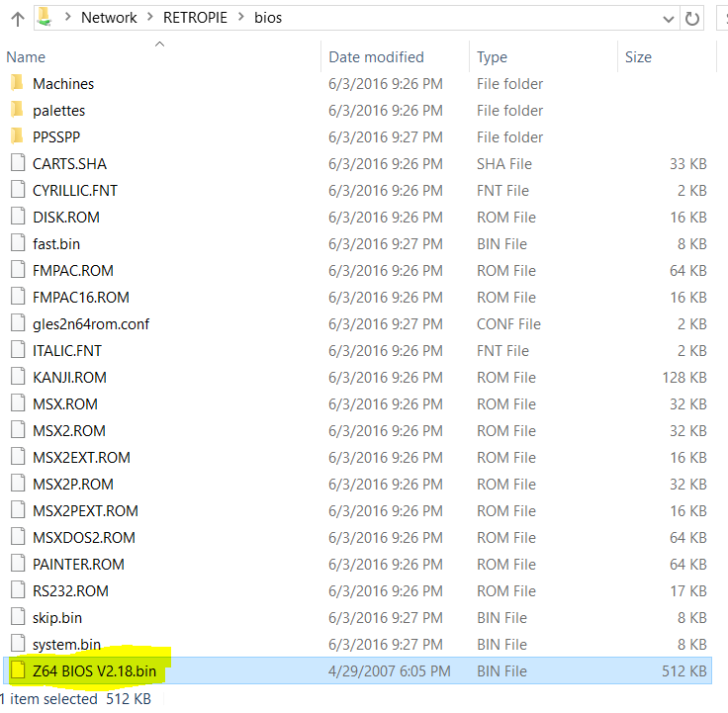Select ITALIC.FNT file name
728x713 pixels.
point(67,351)
